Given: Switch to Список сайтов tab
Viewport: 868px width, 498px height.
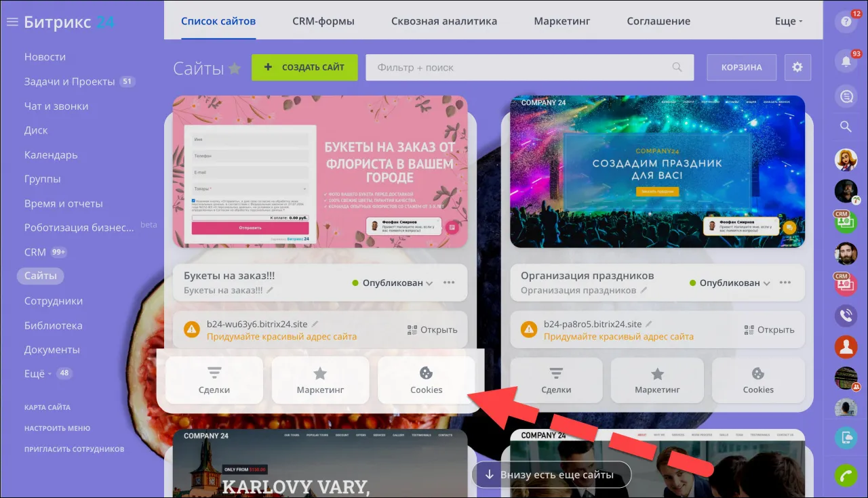Looking at the screenshot, I should (218, 21).
